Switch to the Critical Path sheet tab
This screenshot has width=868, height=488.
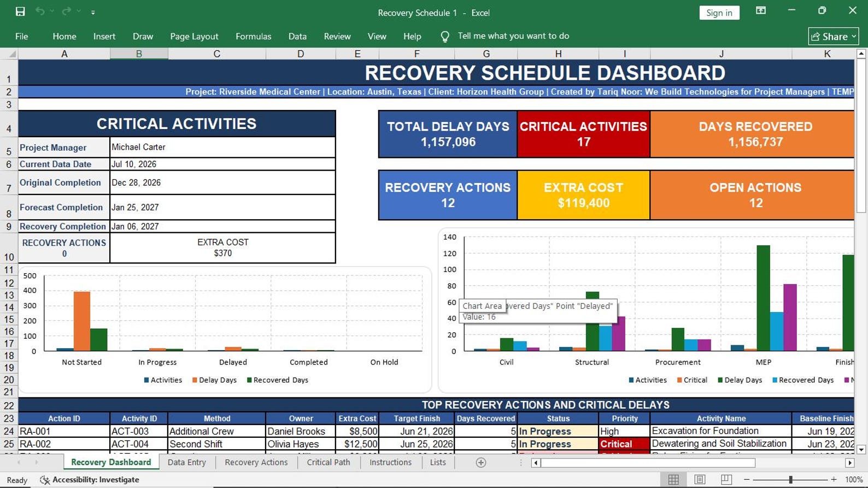(328, 462)
